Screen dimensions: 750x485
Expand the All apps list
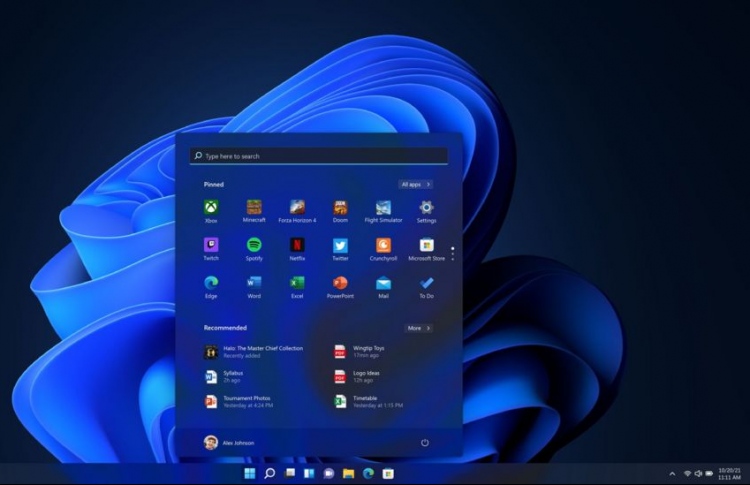415,184
